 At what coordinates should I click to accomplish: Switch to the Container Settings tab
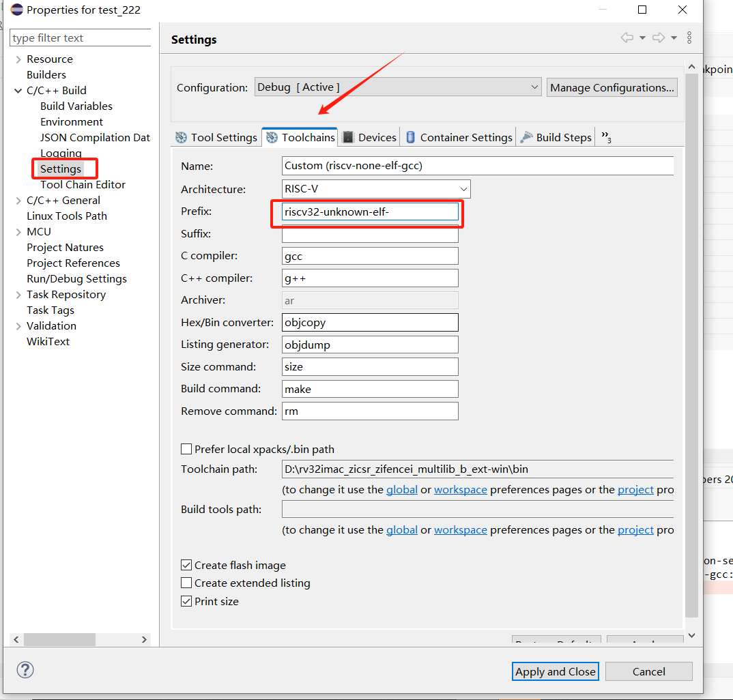pyautogui.click(x=459, y=137)
